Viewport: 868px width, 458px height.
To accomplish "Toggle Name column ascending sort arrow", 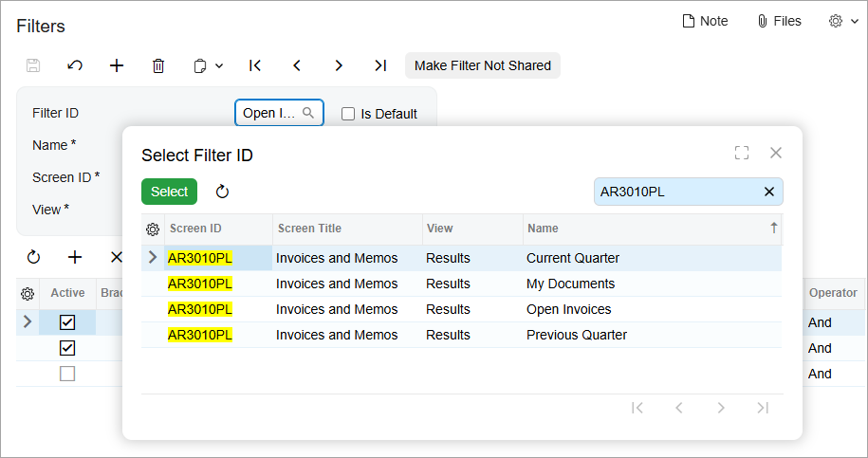I will click(x=774, y=228).
